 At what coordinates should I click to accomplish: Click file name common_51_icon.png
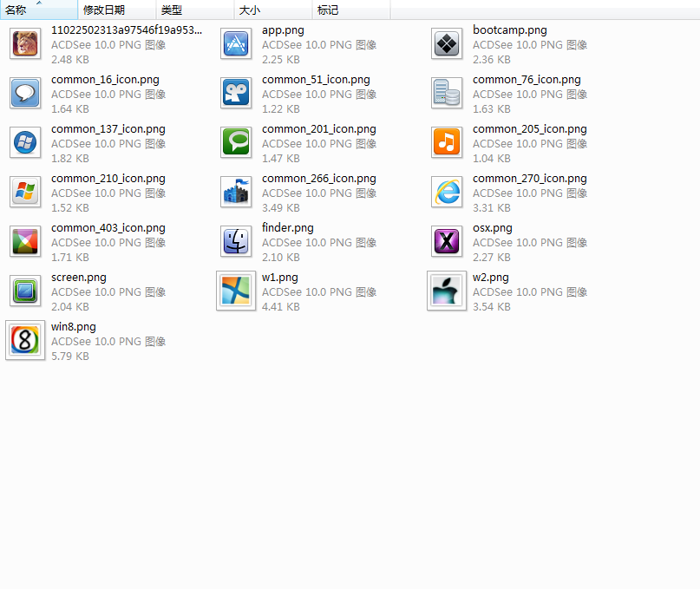pos(316,80)
